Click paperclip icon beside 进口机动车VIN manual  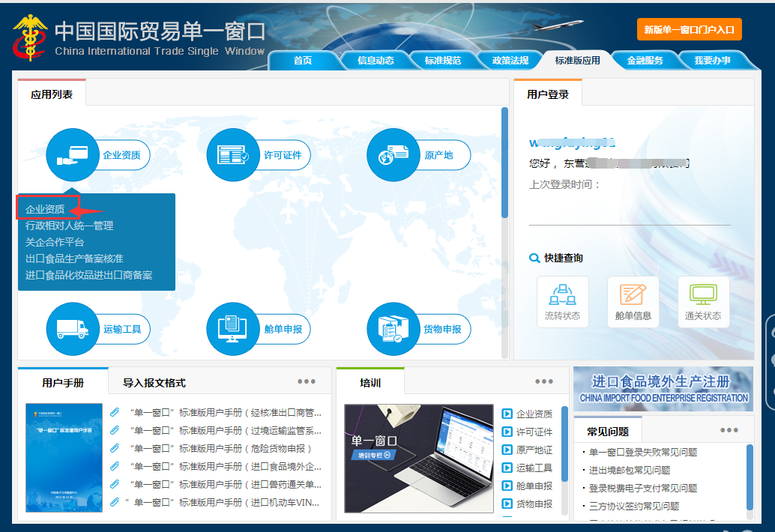click(x=115, y=502)
